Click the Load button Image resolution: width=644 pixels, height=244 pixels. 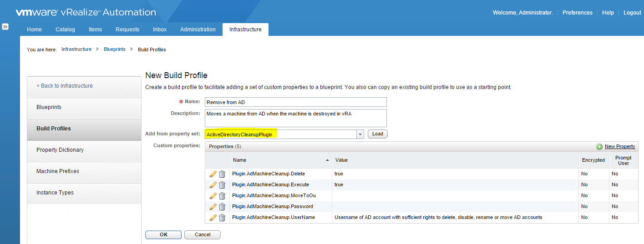(377, 134)
